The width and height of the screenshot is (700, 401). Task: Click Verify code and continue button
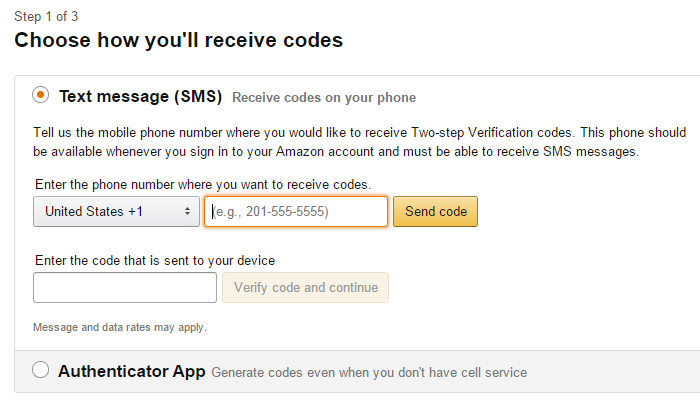[x=305, y=288]
